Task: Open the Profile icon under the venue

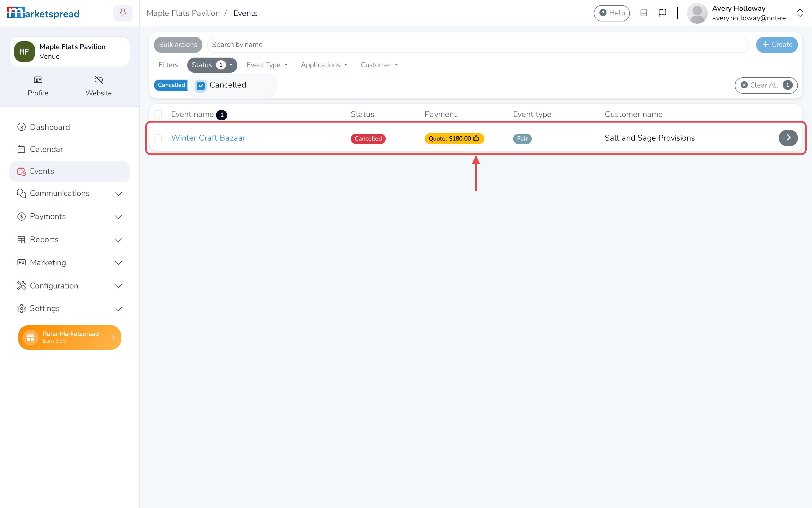Action: tap(38, 80)
